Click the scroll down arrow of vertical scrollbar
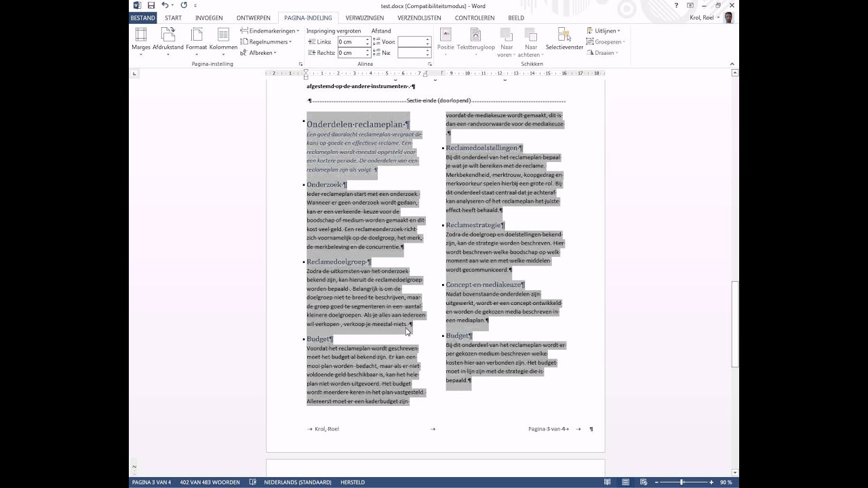Viewport: 868px width, 488px height. (735, 472)
